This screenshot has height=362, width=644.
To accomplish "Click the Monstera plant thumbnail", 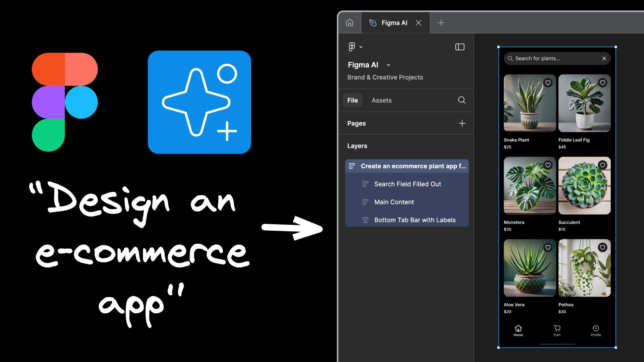I will (x=529, y=185).
